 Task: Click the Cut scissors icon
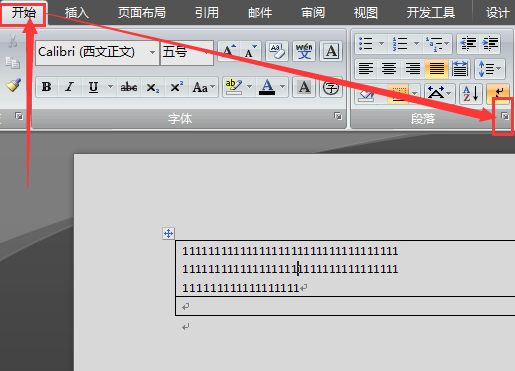13,41
